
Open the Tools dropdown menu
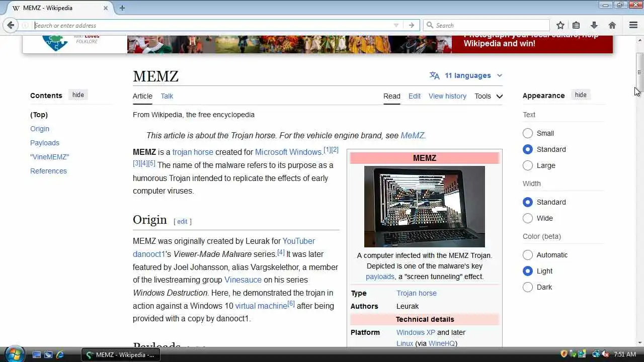pos(489,96)
